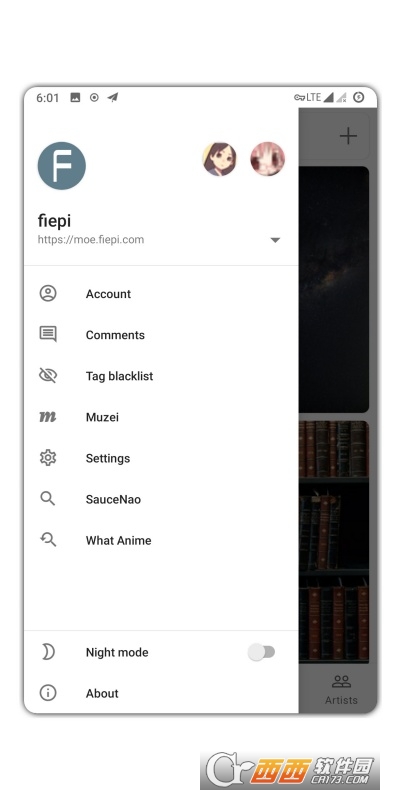Switch to the brown-haired girl avatar account

[219, 159]
